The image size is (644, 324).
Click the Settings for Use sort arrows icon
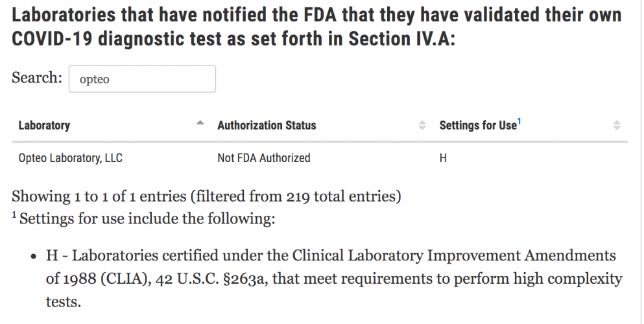click(x=617, y=125)
